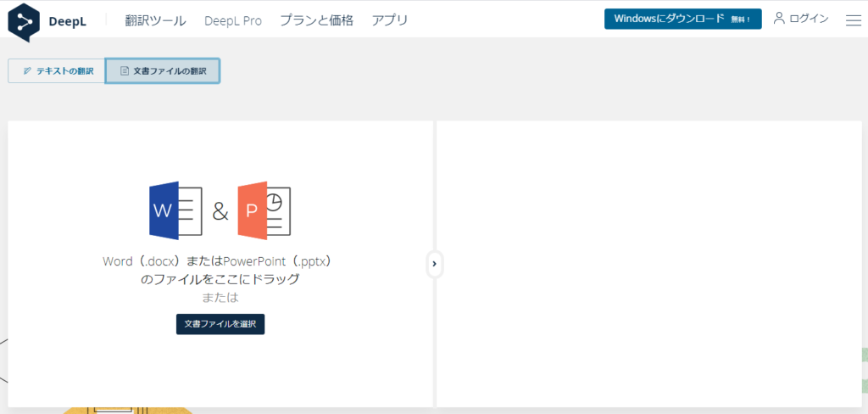Click the 文書ファイルを選択 button

pos(220,324)
